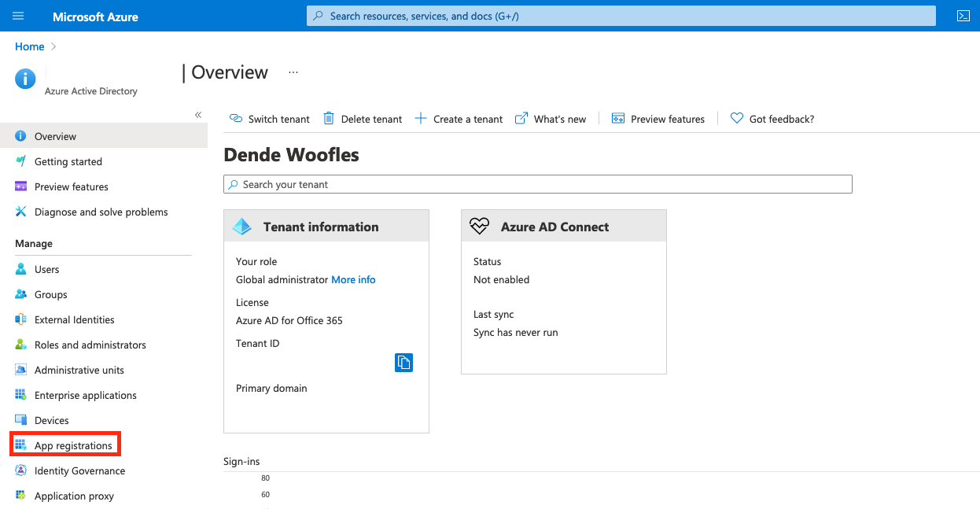Select Users in the Manage section
The width and height of the screenshot is (980, 509).
click(x=46, y=269)
